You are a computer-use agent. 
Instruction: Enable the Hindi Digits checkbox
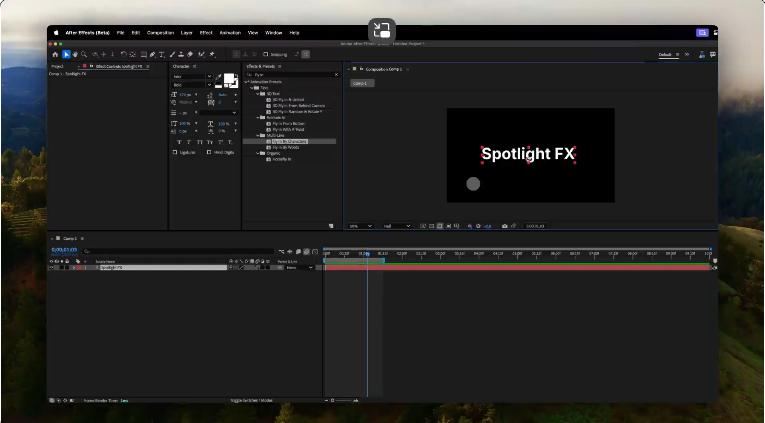(x=209, y=152)
